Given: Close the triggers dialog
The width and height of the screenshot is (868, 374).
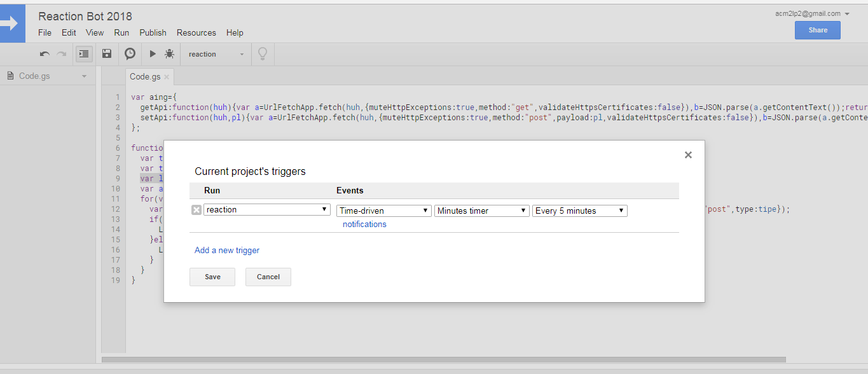Looking at the screenshot, I should pos(688,155).
